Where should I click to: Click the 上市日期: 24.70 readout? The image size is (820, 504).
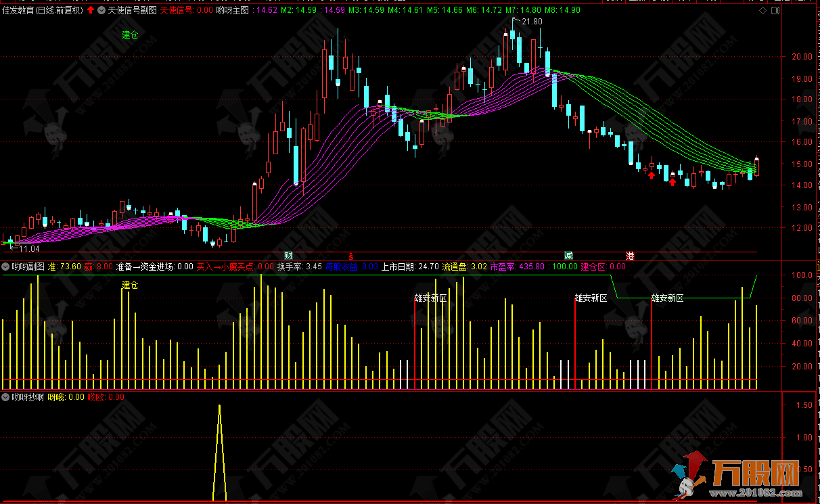tap(409, 267)
